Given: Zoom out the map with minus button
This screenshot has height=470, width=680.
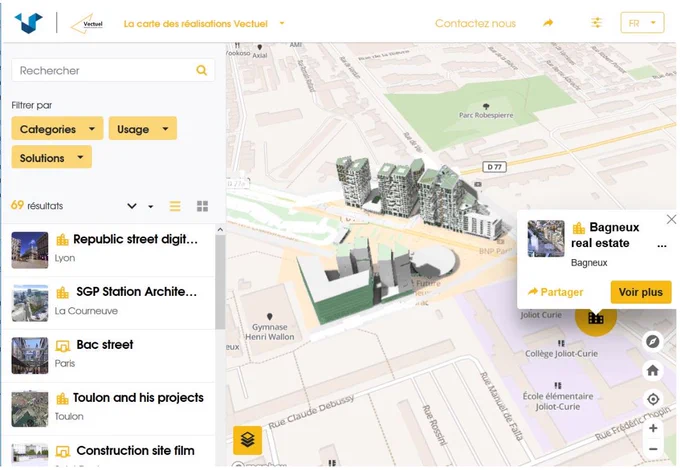Looking at the screenshot, I should point(653,449).
